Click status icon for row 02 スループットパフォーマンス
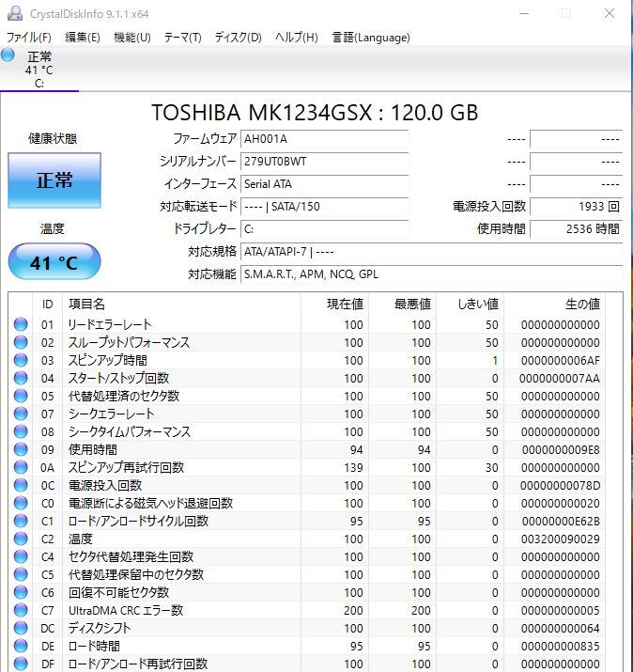633x672 pixels. [21, 342]
